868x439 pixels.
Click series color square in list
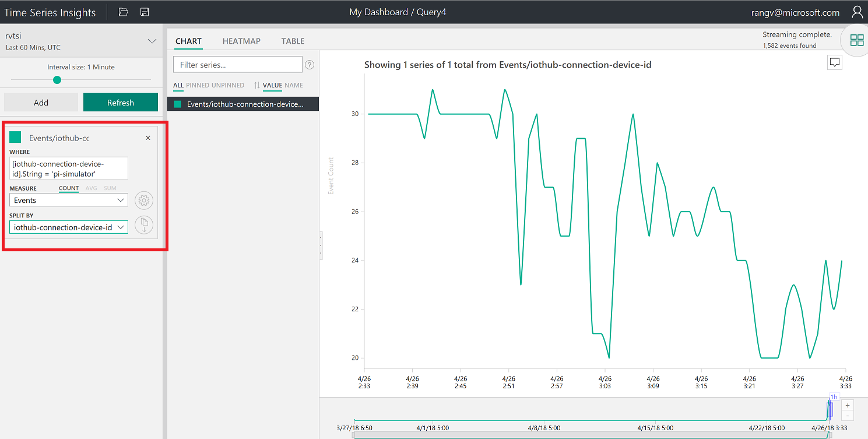tap(178, 104)
